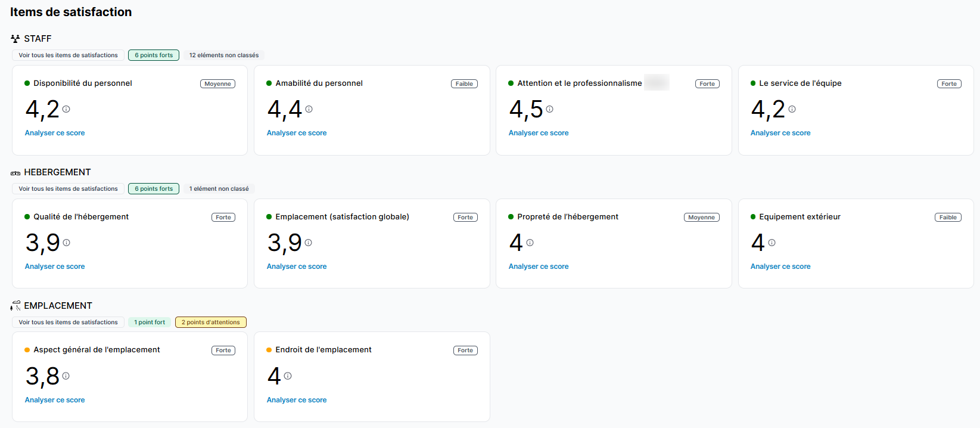Click info icon next to the 4,5 score
The height and width of the screenshot is (428, 980).
tap(549, 109)
